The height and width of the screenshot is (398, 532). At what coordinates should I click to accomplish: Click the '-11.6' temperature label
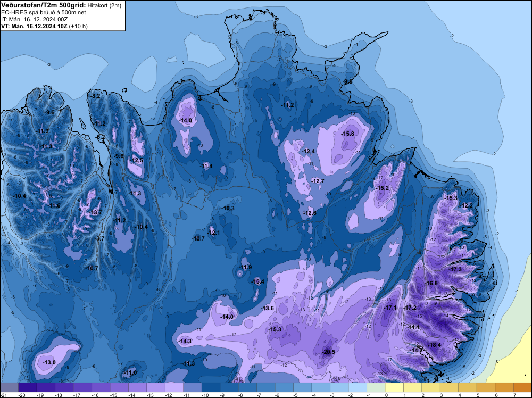point(54,205)
